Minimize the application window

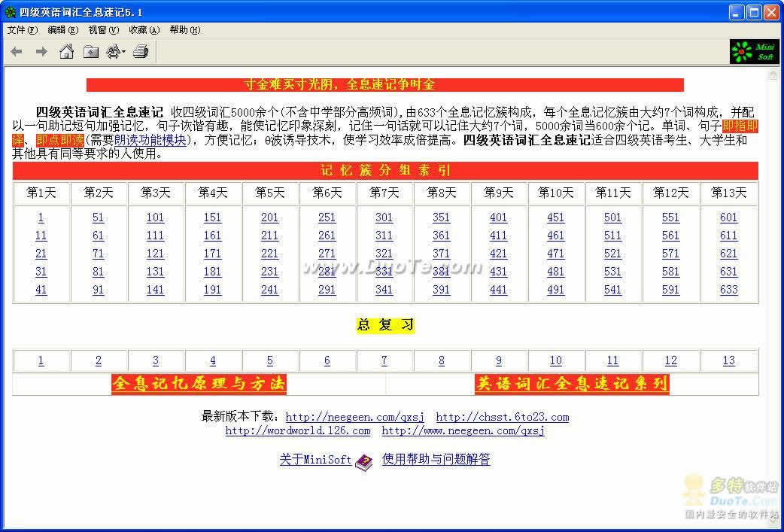click(737, 13)
